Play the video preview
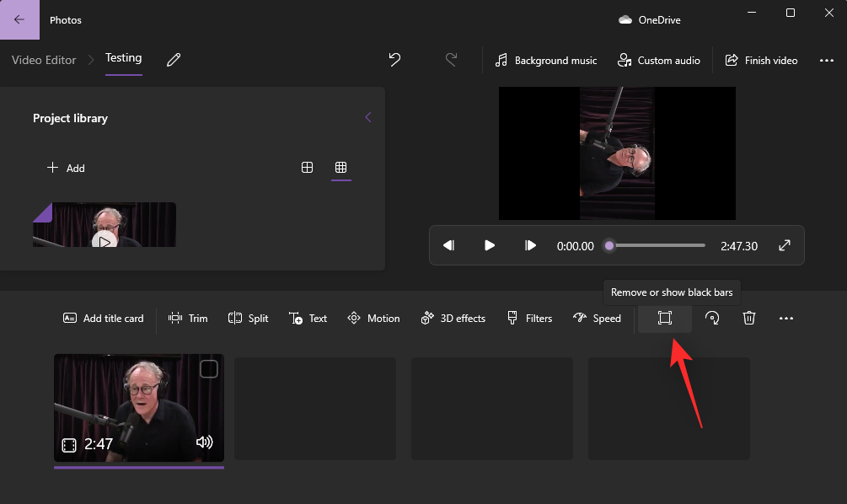847x504 pixels. click(490, 245)
